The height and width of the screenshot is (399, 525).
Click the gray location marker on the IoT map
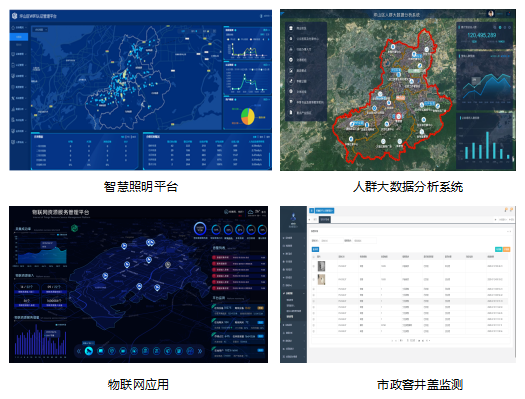pyautogui.click(x=168, y=265)
